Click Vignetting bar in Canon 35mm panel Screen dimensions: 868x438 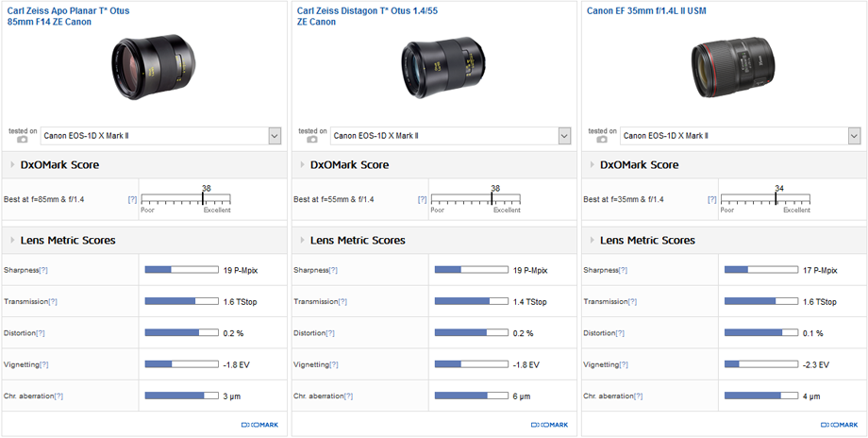(x=761, y=364)
